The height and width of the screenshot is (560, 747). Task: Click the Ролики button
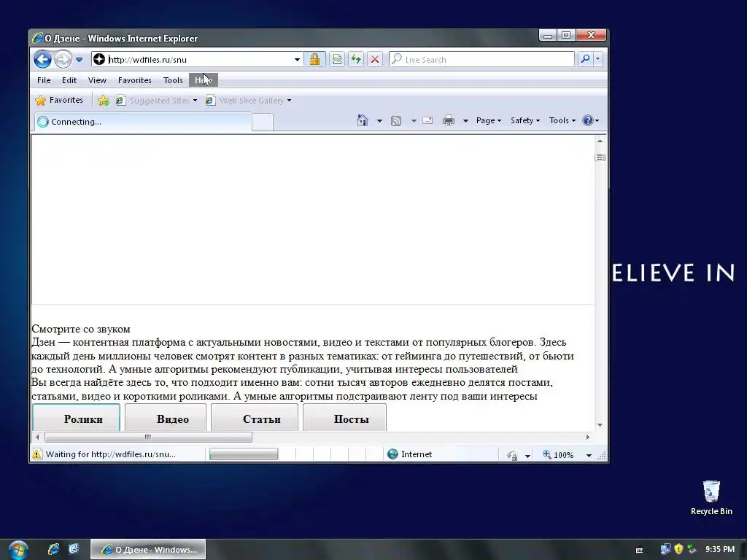[x=76, y=418]
